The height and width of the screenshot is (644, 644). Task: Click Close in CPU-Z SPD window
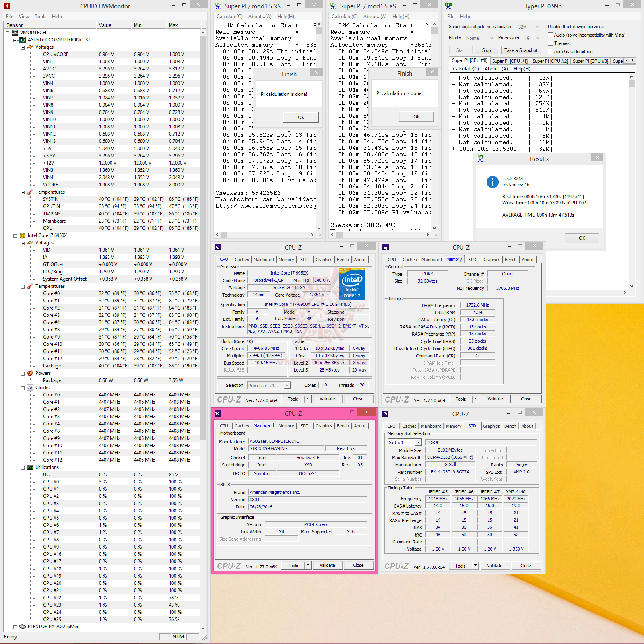pos(526,566)
